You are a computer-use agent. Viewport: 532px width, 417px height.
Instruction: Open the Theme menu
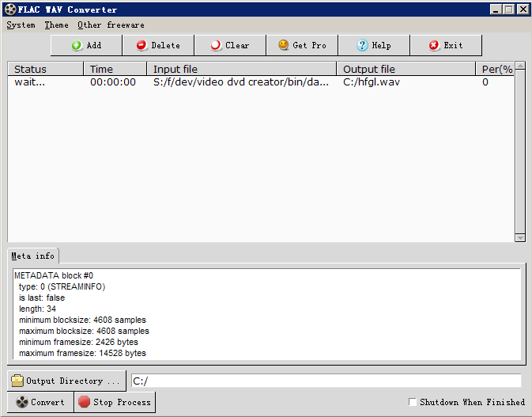tap(56, 25)
